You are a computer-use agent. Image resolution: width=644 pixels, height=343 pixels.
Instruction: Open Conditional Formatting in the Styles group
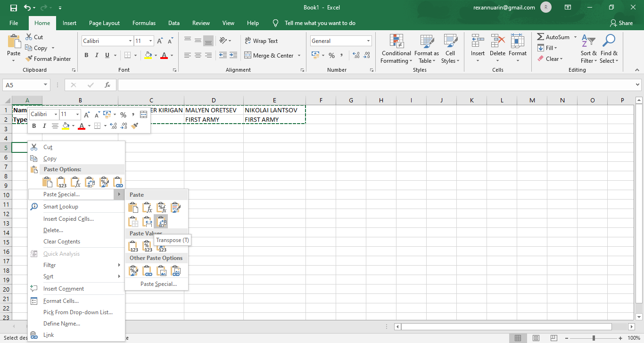pos(396,49)
